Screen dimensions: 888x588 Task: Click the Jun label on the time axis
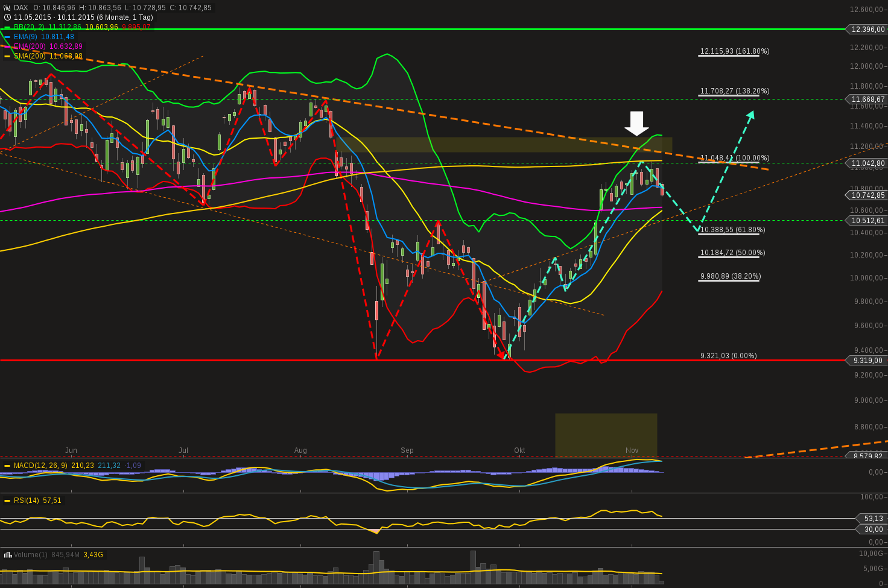(x=71, y=450)
